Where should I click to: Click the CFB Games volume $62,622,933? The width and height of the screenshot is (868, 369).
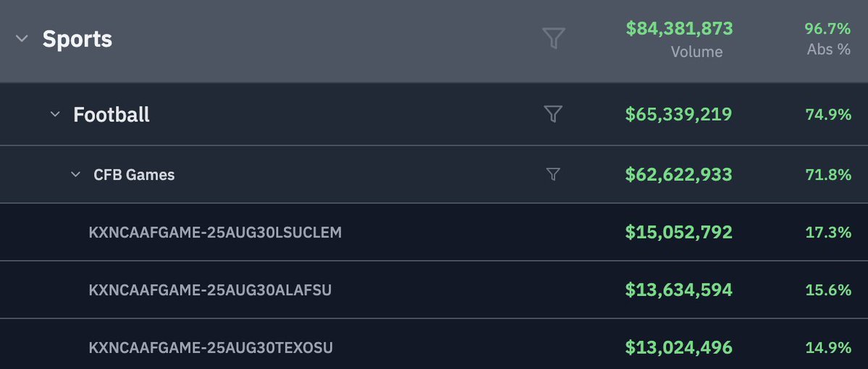click(678, 175)
